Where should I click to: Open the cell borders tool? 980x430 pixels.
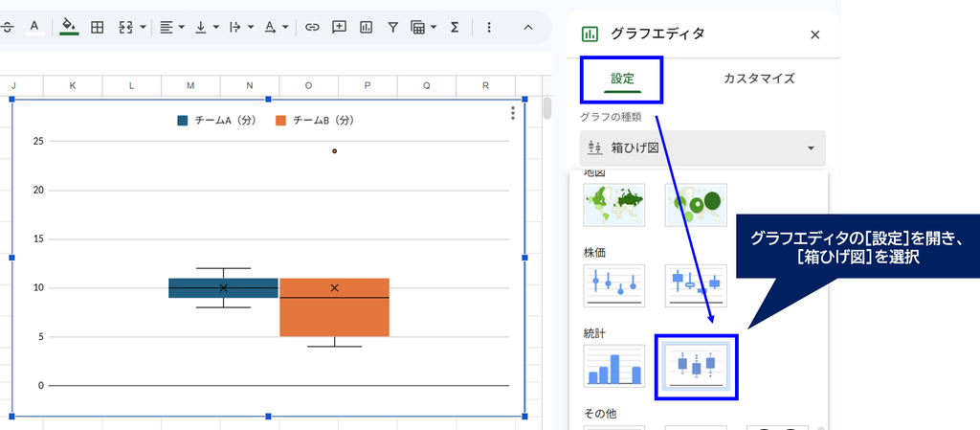pyautogui.click(x=97, y=27)
